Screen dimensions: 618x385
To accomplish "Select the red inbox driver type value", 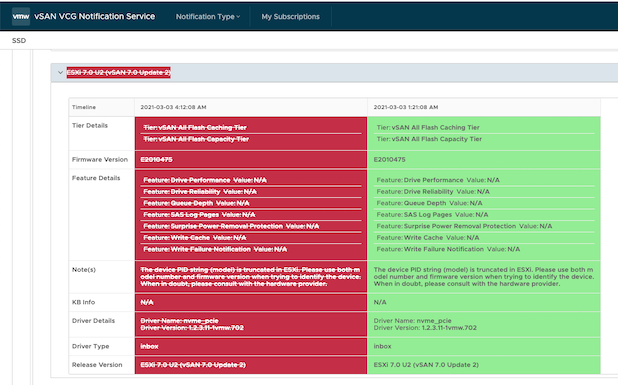I will coord(149,346).
